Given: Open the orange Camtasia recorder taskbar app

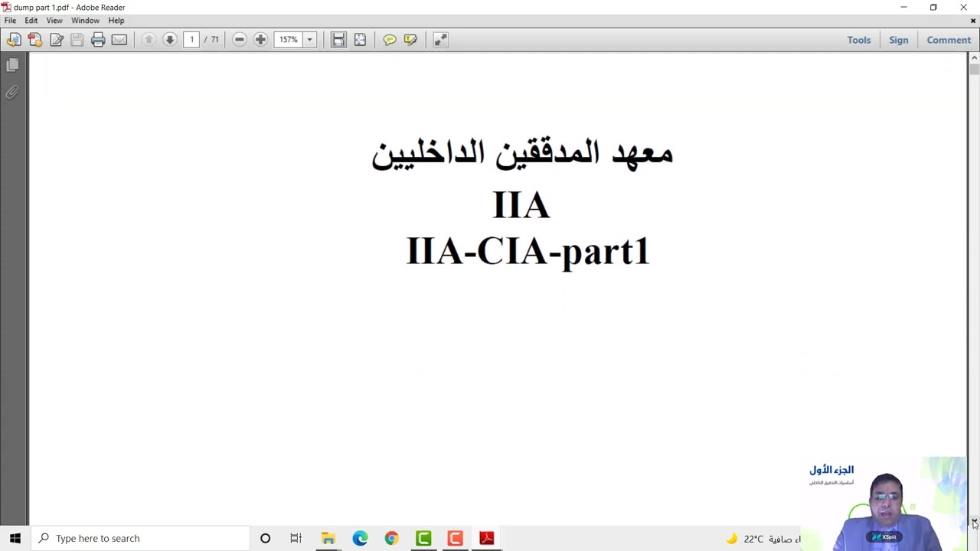Looking at the screenshot, I should [455, 538].
